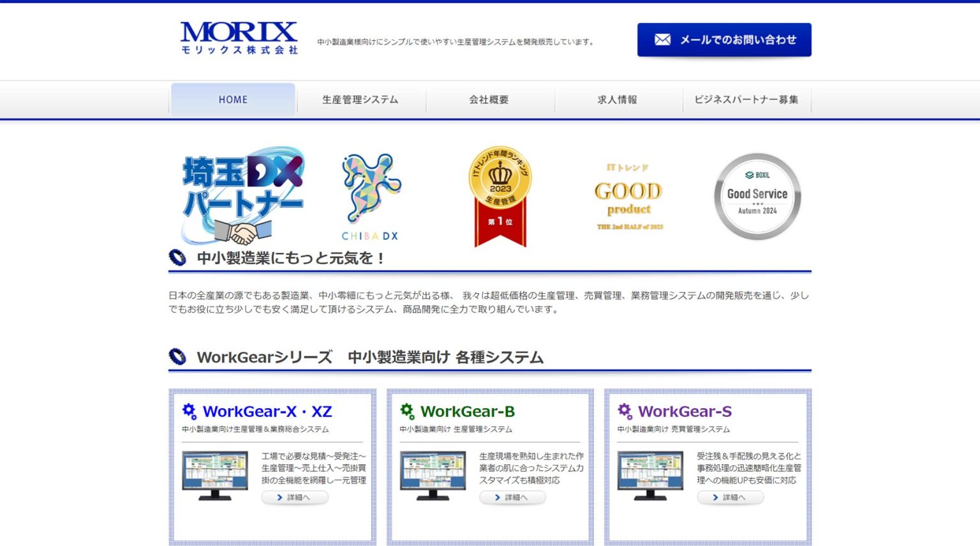This screenshot has width=980, height=546.
Task: Open the ビジネスパートナー募集 menu item
Action: click(x=746, y=99)
